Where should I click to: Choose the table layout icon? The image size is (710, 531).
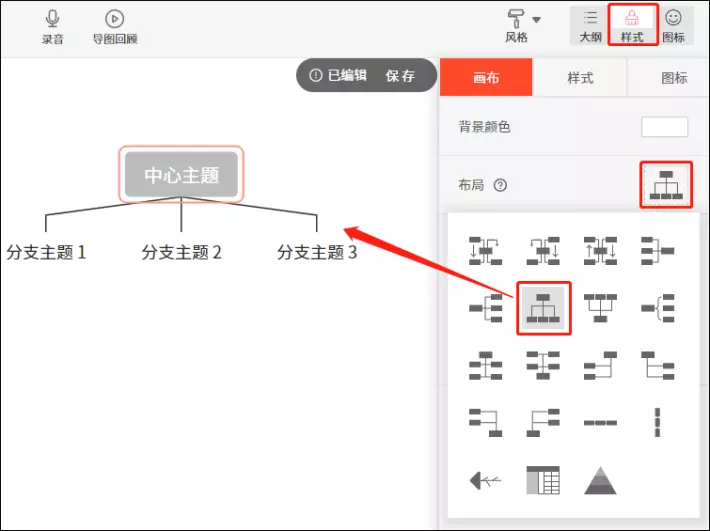[x=543, y=481]
